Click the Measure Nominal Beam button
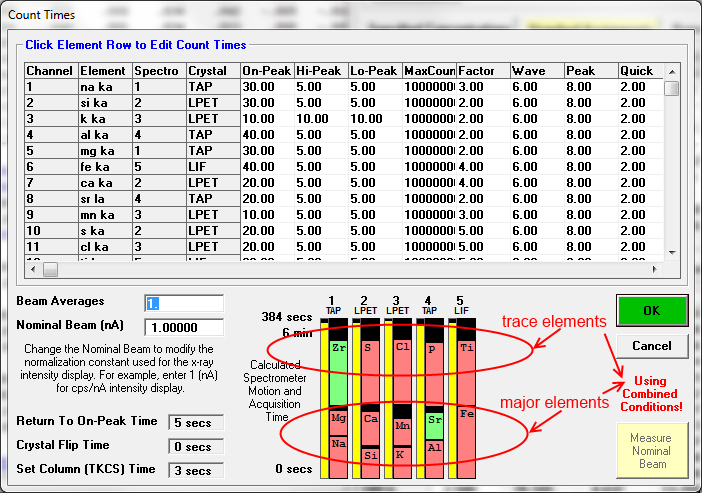The image size is (702, 493). pos(651,450)
